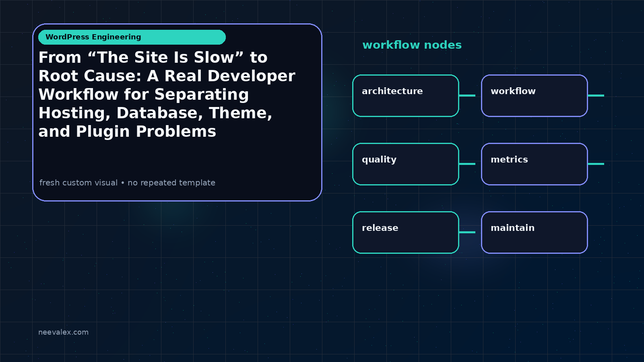644x362 pixels.
Task: Open the neevalex.com link
Action: click(63, 332)
